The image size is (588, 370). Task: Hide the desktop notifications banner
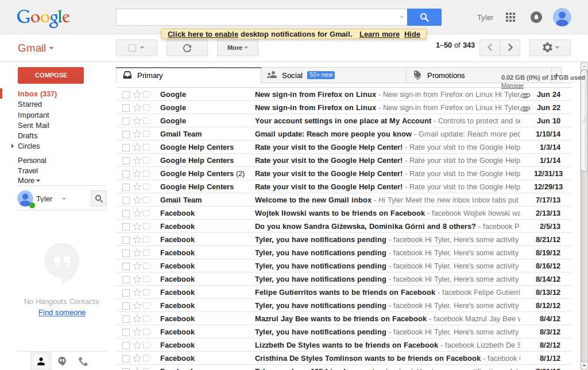pyautogui.click(x=412, y=34)
